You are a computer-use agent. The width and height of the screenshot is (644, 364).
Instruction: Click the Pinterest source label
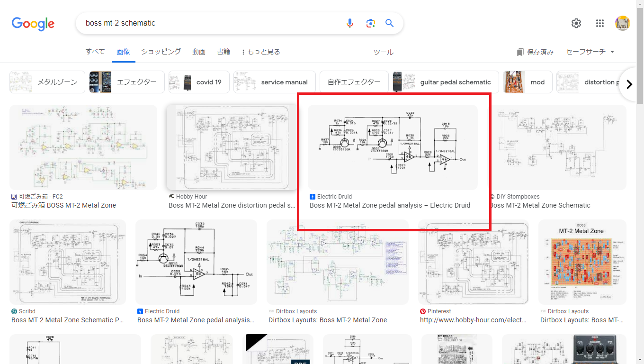[435, 311]
